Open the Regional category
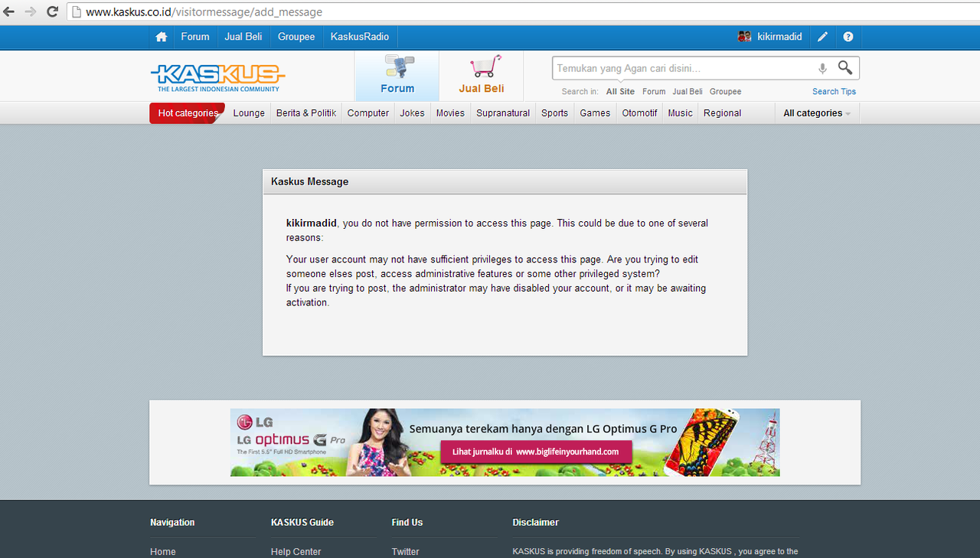Image resolution: width=980 pixels, height=558 pixels. tap(722, 113)
